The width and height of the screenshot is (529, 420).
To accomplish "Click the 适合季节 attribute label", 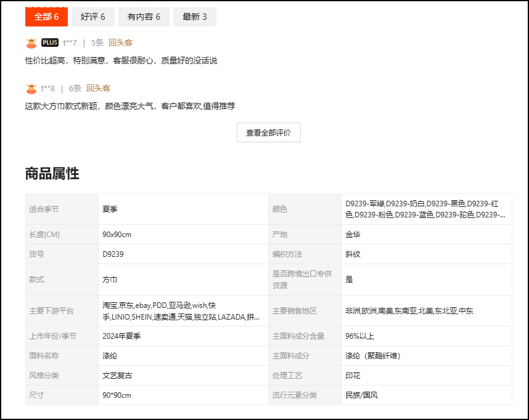I will coord(44,209).
